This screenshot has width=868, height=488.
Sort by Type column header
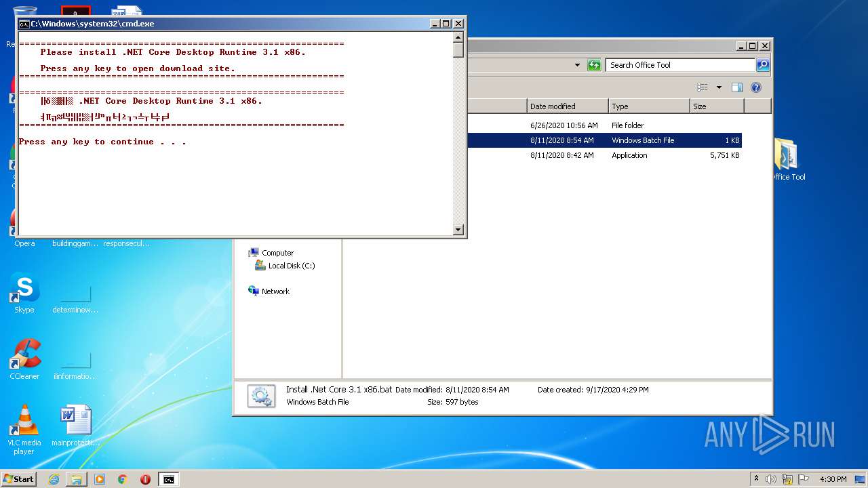click(x=649, y=106)
